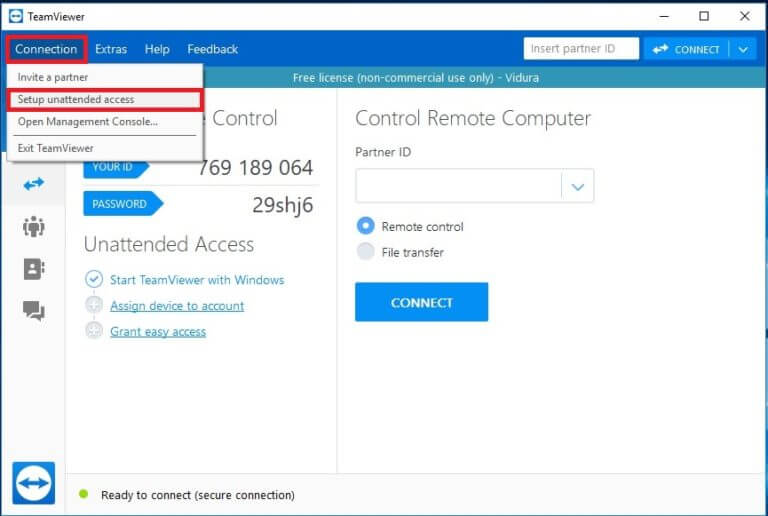Expand the top CONNECT button dropdown arrow

tap(743, 49)
